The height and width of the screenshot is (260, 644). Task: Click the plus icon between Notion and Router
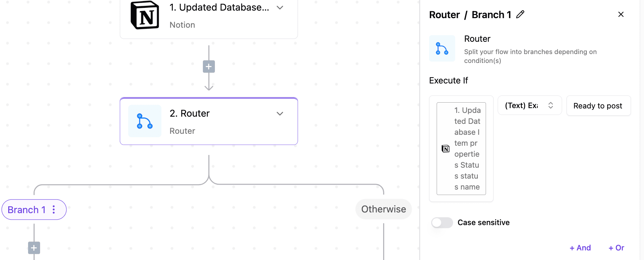(209, 66)
